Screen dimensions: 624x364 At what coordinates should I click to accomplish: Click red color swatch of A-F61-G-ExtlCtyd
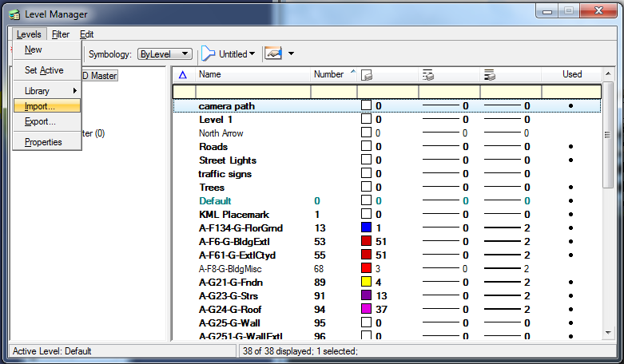[366, 255]
